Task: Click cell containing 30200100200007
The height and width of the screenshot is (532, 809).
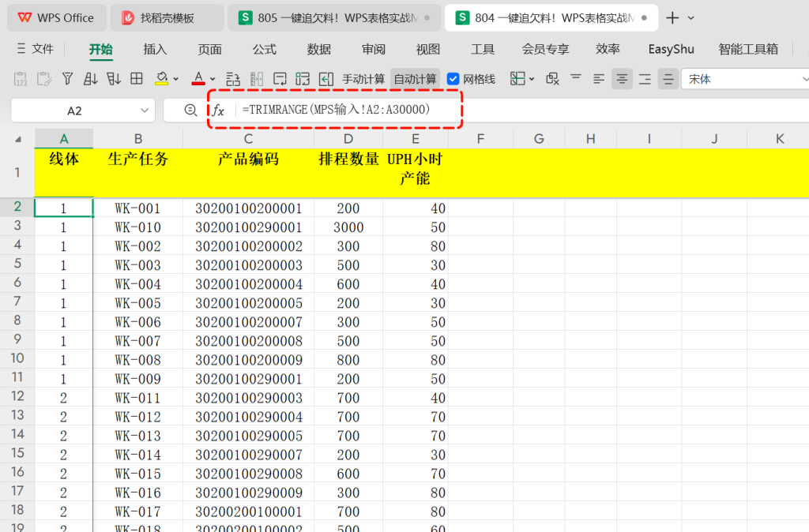Action: click(x=248, y=322)
